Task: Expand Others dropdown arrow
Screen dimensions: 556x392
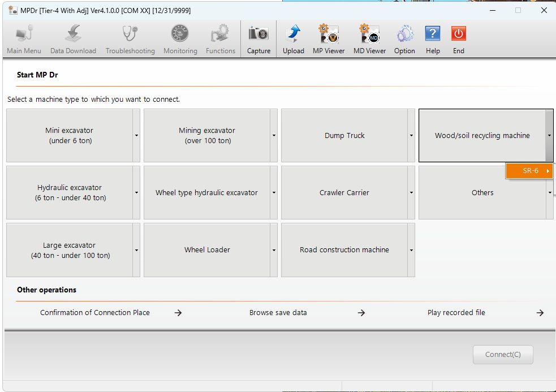Action: tap(550, 193)
